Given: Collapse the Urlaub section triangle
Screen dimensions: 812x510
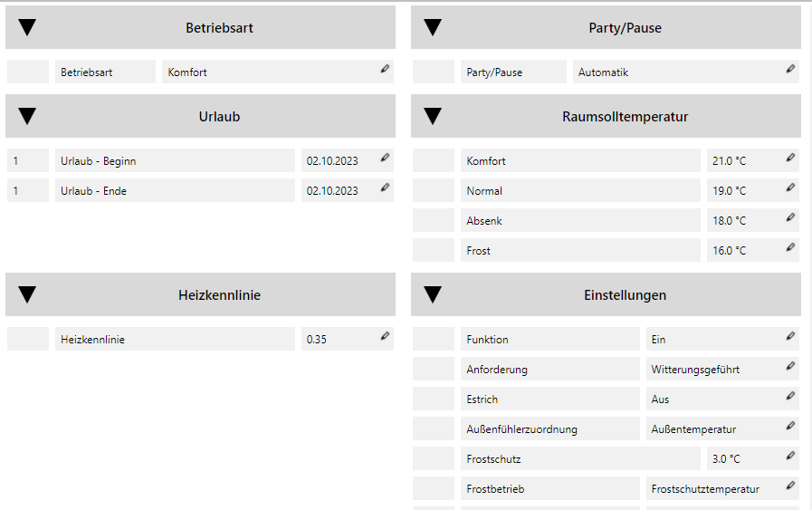Looking at the screenshot, I should pos(27,117).
